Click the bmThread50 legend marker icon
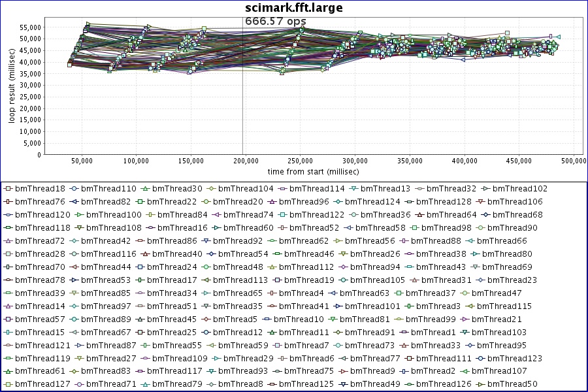588x392 pixels. tap(481, 384)
